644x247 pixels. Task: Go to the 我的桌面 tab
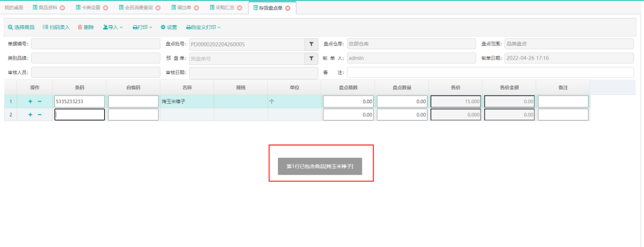(x=13, y=8)
